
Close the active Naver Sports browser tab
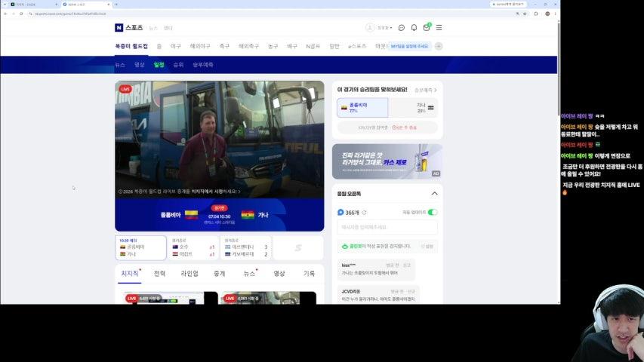point(109,4)
